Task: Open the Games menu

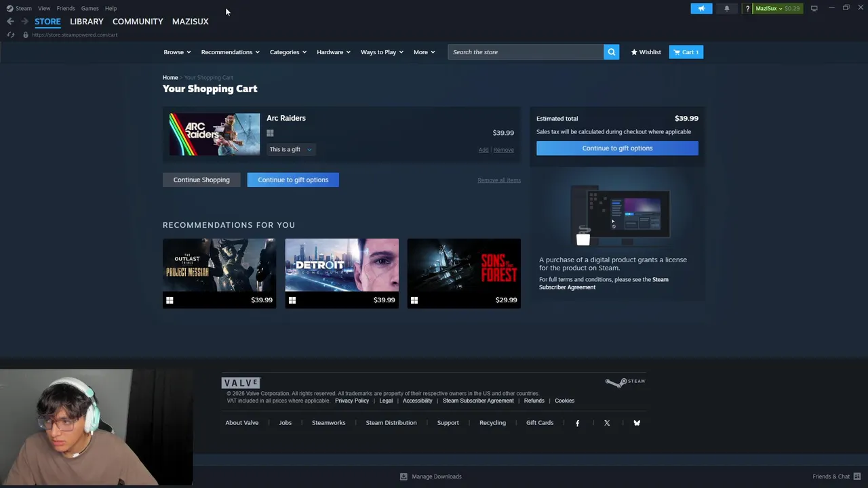Action: coord(90,8)
